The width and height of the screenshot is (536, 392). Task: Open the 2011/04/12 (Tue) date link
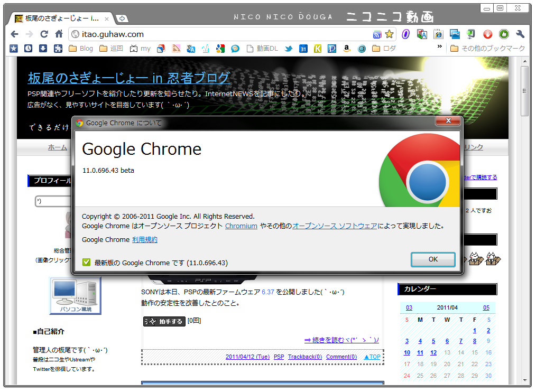247,357
